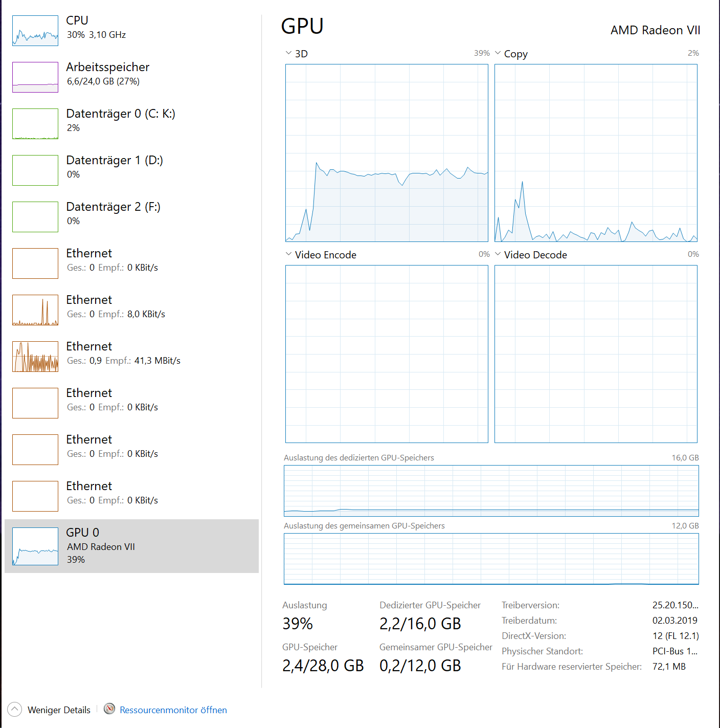Open the 3D engine dropdown chevron
This screenshot has width=720, height=728.
[x=288, y=53]
